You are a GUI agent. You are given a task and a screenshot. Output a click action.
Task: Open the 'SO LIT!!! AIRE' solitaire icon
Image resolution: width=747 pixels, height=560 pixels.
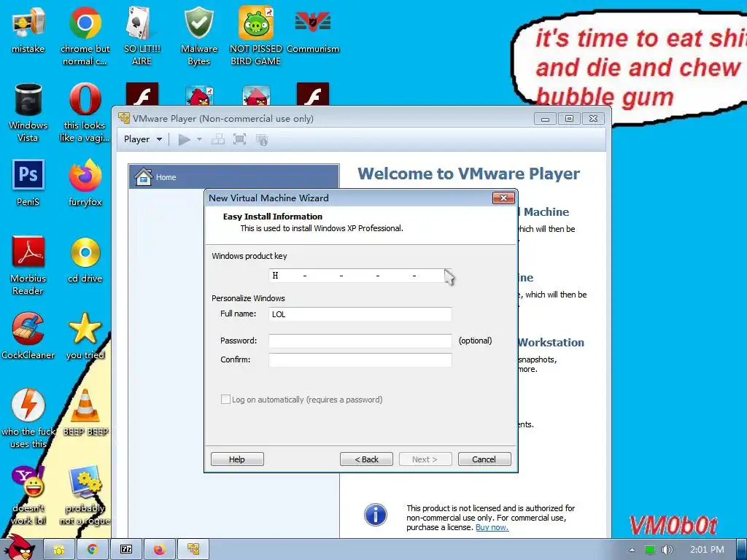142,35
